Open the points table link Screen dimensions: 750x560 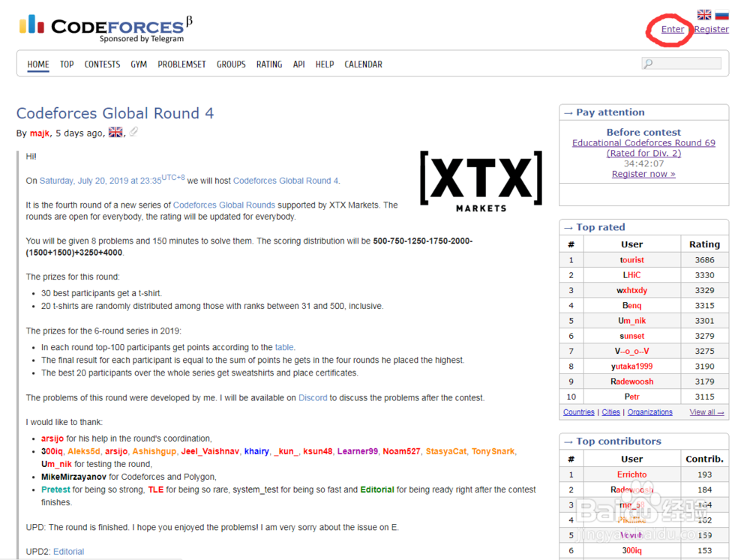[x=284, y=347]
